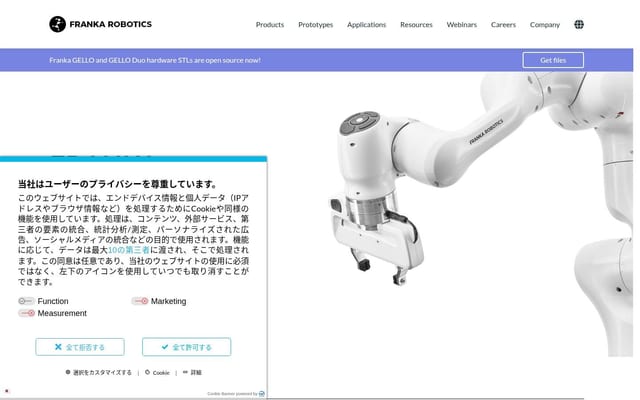Image resolution: width=640 pixels, height=400 pixels.
Task: Click the red cookie settings icon at bottom-left
Action: coord(7,391)
